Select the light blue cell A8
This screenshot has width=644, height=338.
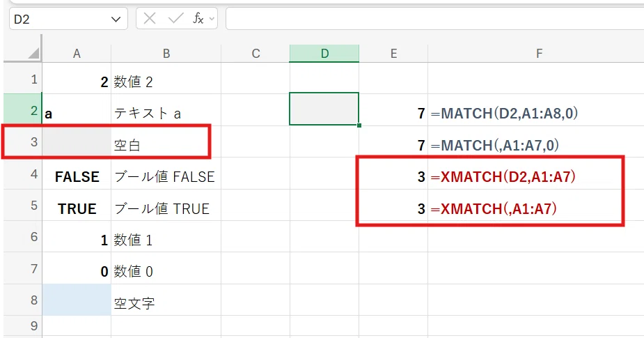pyautogui.click(x=77, y=300)
